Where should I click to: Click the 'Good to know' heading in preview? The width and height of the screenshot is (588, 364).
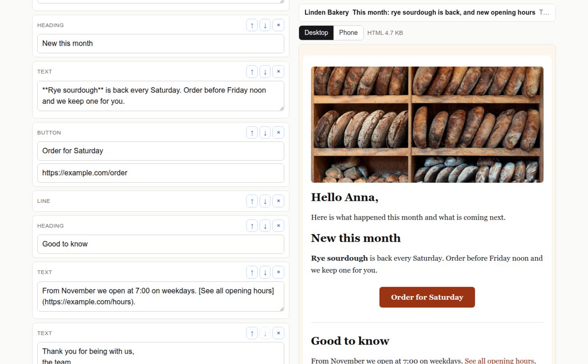[x=350, y=341]
